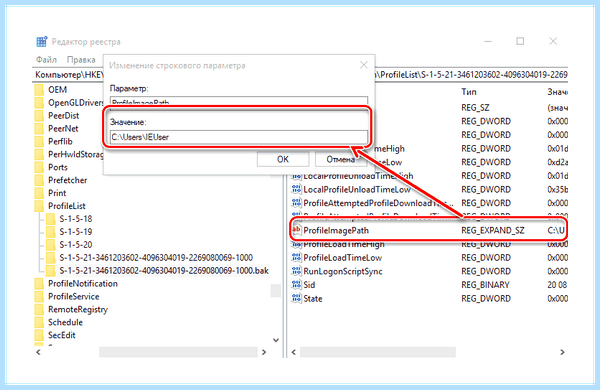
Task: Select the OpenGLDrivers folder icon
Action: coord(39,103)
